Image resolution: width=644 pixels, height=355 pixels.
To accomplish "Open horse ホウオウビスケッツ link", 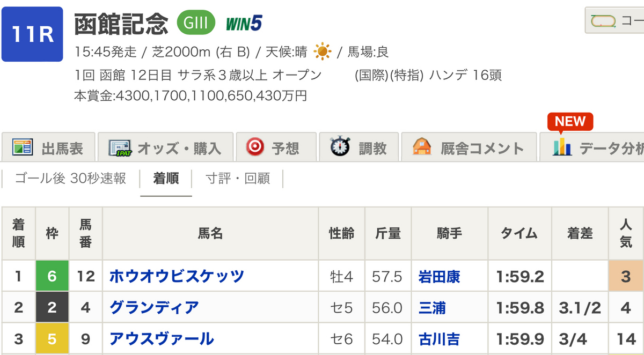I will click(177, 276).
